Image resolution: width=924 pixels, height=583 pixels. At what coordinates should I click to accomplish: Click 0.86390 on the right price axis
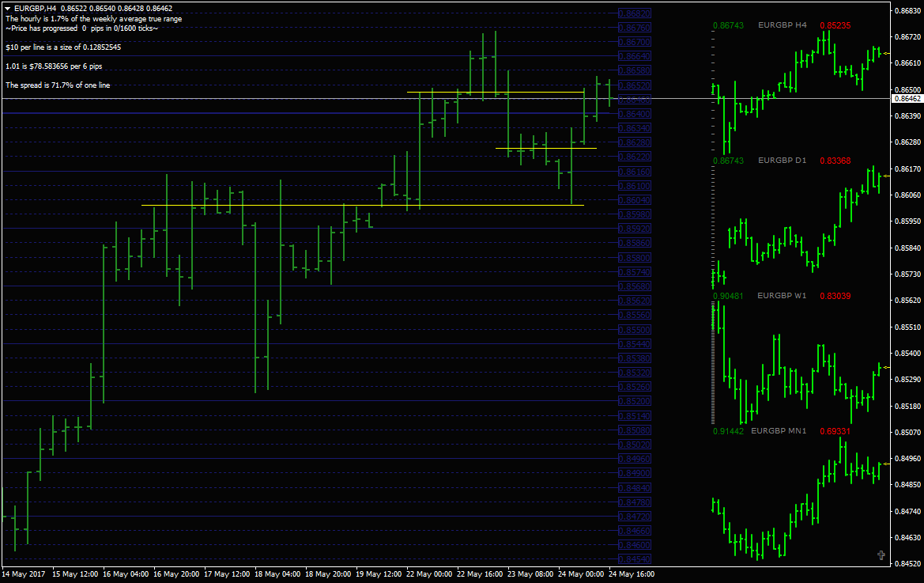(x=907, y=116)
